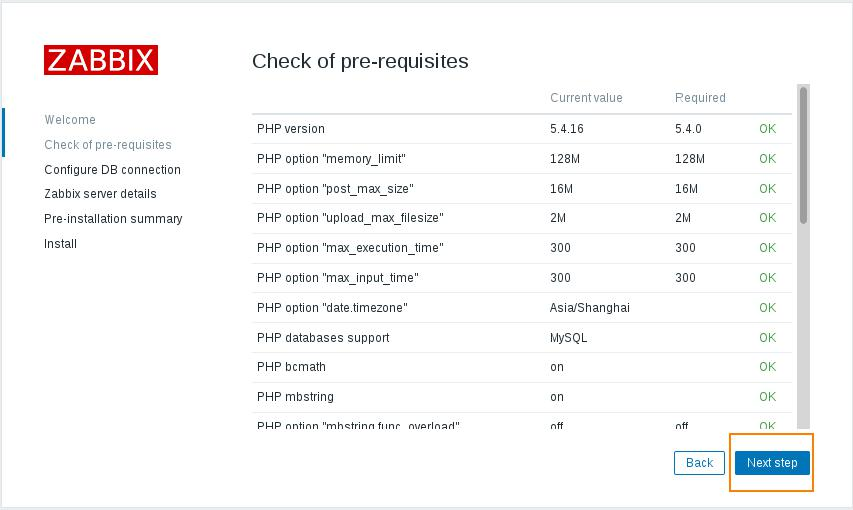Click the Current value column header

coord(586,98)
